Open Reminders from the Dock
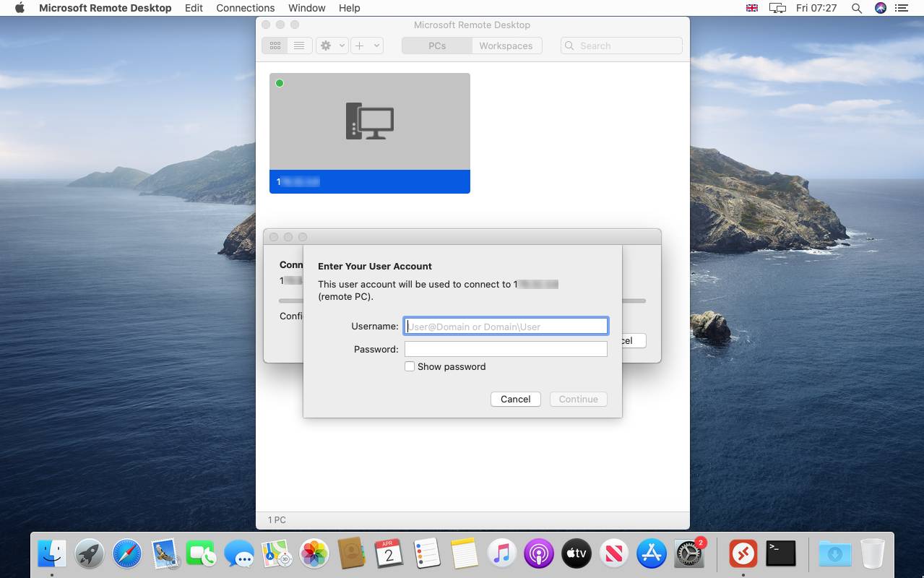 [x=426, y=554]
